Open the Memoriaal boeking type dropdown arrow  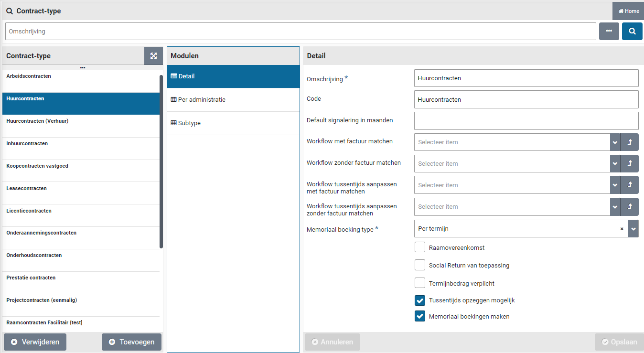click(x=633, y=229)
